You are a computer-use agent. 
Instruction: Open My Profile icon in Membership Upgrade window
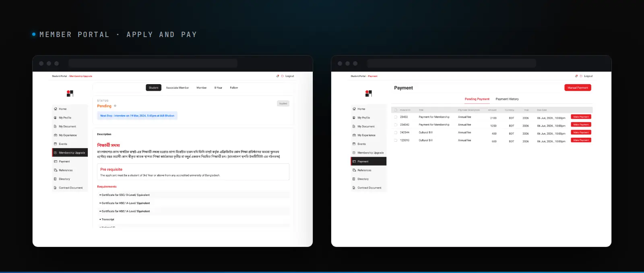[x=56, y=118]
